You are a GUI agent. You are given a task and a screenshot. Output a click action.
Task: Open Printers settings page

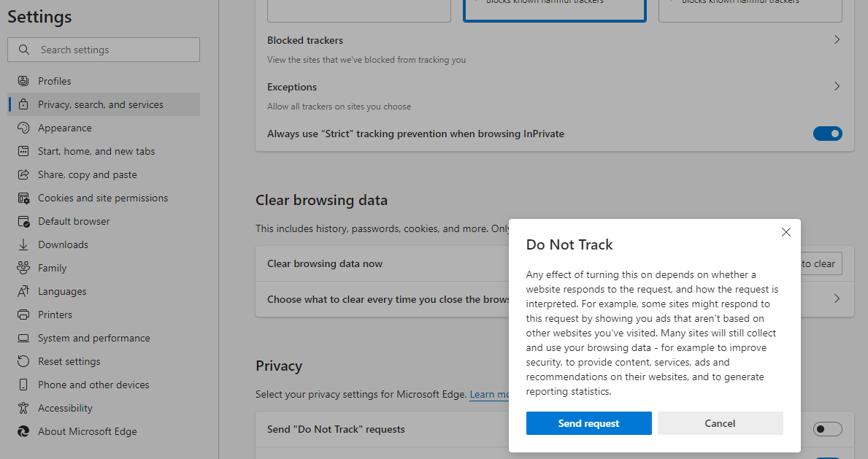pyautogui.click(x=104, y=315)
